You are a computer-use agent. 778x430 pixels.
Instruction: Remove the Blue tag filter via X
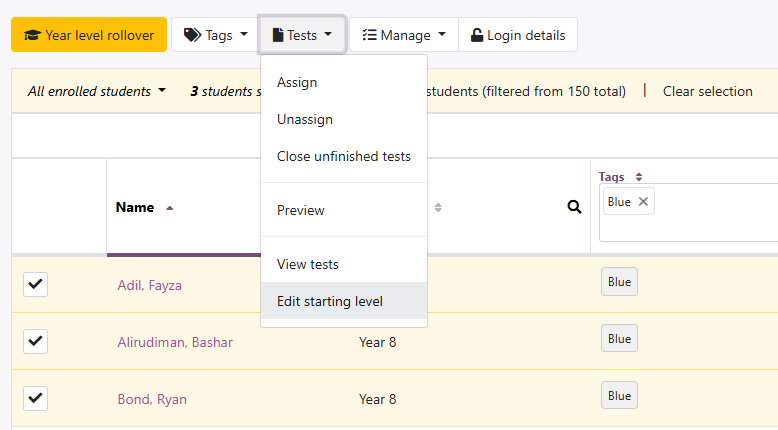click(643, 201)
